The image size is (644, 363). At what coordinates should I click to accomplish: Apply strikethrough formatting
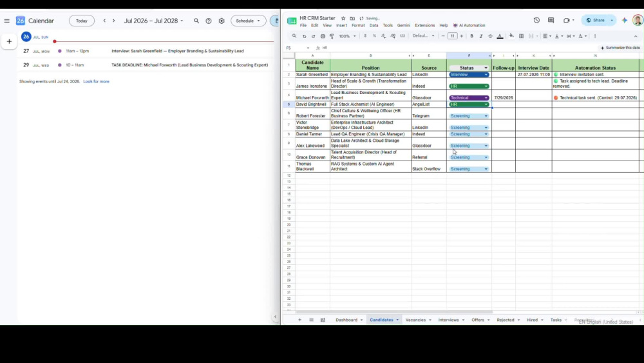[490, 36]
